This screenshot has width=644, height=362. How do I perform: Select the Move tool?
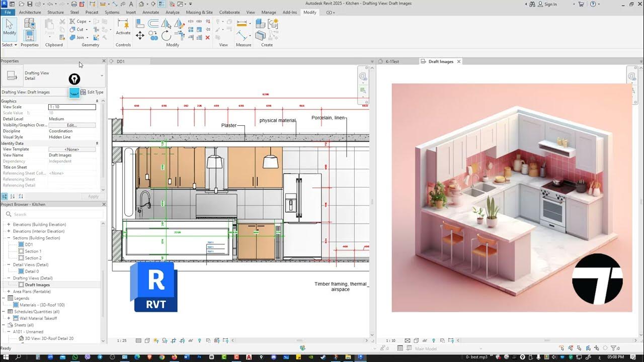click(140, 35)
